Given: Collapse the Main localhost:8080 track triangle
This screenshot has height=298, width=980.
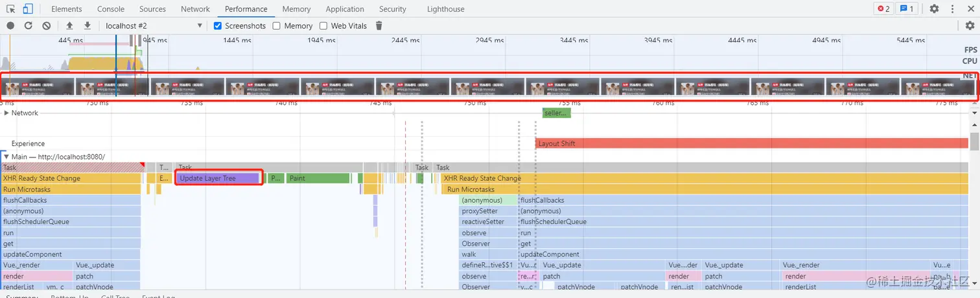Looking at the screenshot, I should [x=6, y=157].
